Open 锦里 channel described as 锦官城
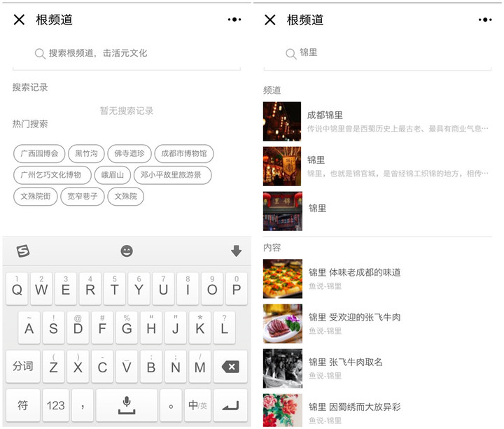Screen dimensions: 504x429 click(378, 166)
